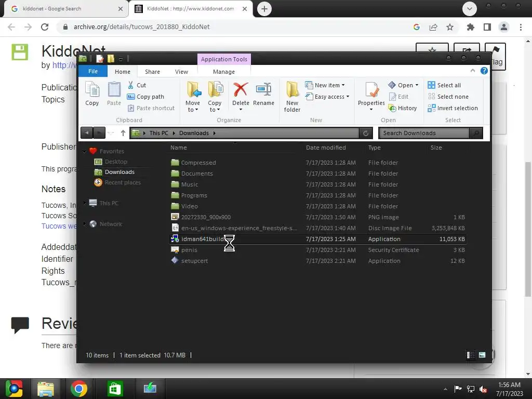Click Downloads in the address breadcrumb

point(194,133)
